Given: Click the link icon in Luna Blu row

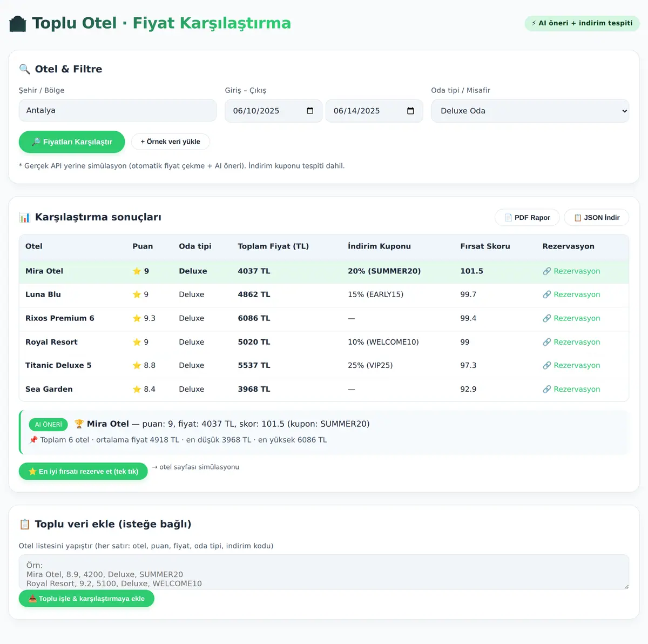Looking at the screenshot, I should (547, 294).
